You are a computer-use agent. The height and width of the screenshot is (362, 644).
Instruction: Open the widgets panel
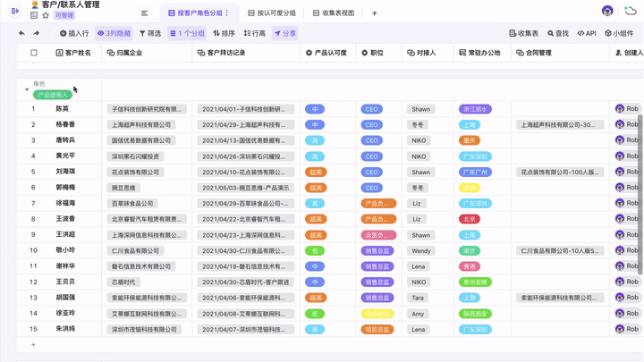pos(619,33)
